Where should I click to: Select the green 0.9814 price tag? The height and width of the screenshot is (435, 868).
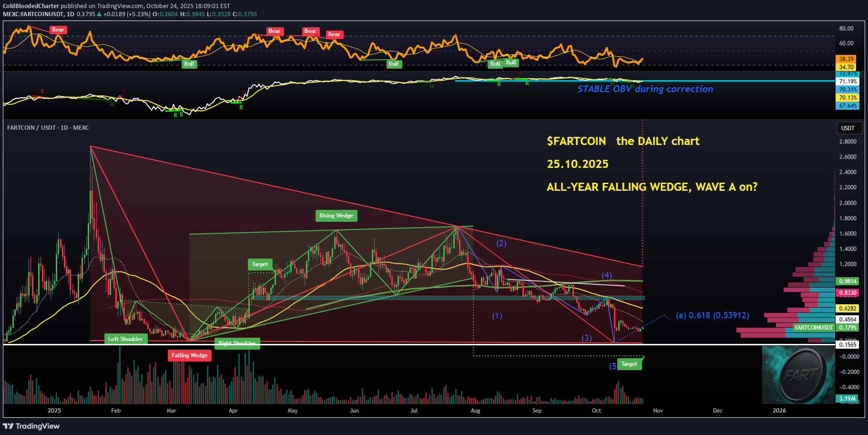(x=848, y=281)
